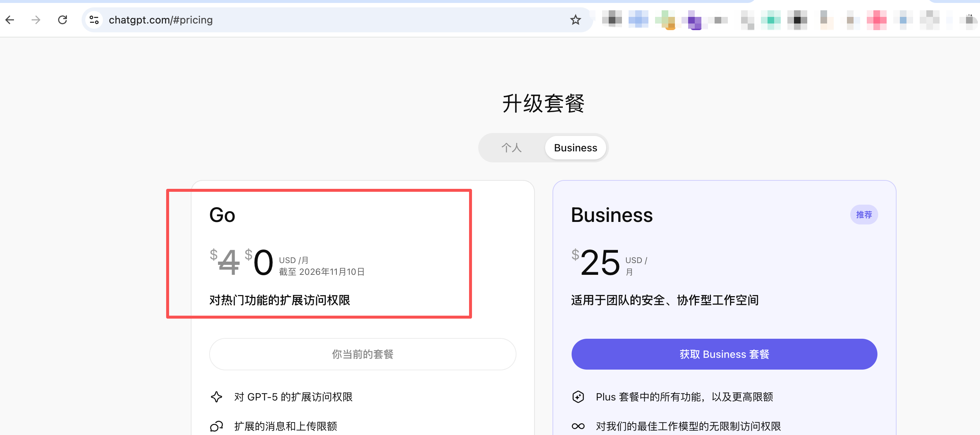Reload the page with refresh icon
This screenshot has height=435, width=980.
point(62,20)
